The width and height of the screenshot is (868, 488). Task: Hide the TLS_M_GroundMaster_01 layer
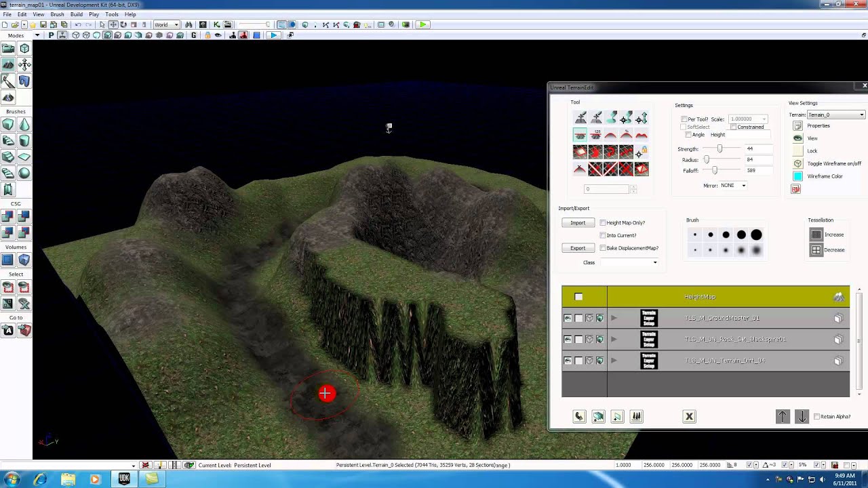[568, 318]
